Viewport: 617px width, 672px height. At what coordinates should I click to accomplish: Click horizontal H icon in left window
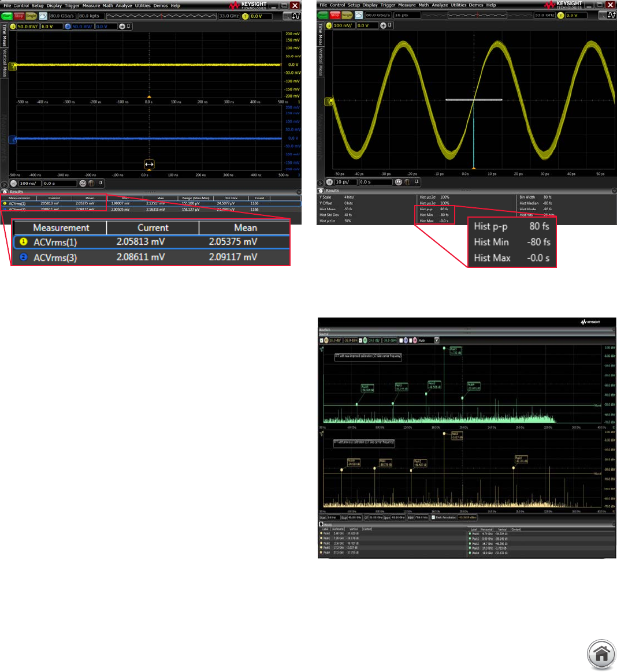click(13, 184)
